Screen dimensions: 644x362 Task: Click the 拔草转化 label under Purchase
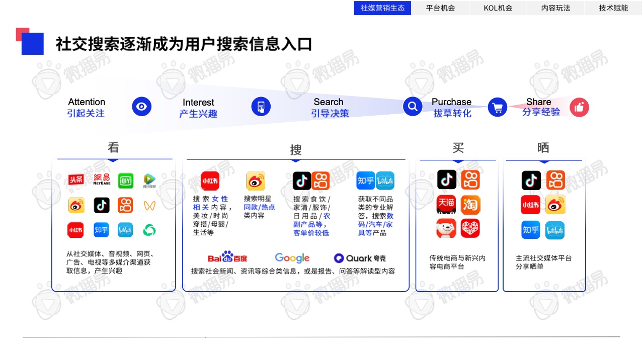click(x=452, y=114)
